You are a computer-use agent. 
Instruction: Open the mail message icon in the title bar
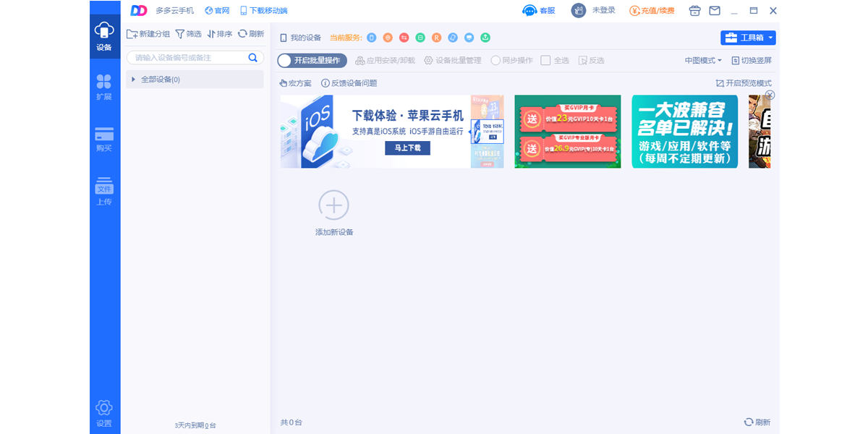point(715,11)
